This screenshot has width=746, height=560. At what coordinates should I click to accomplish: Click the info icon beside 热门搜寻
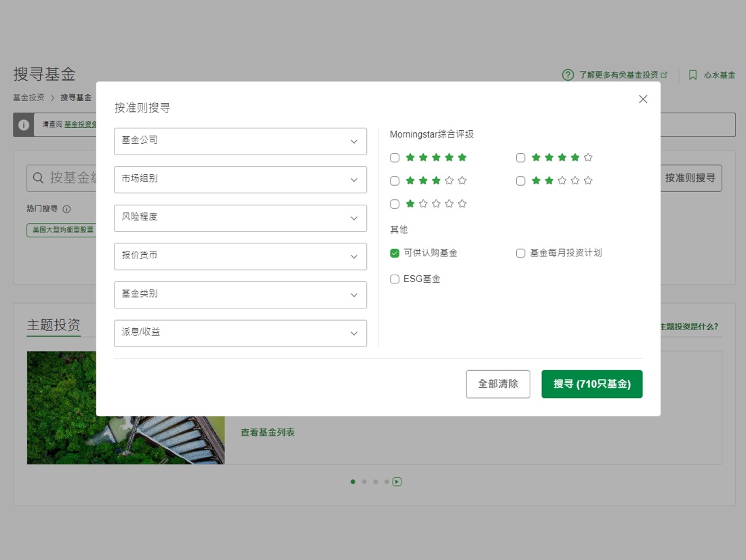coord(66,209)
